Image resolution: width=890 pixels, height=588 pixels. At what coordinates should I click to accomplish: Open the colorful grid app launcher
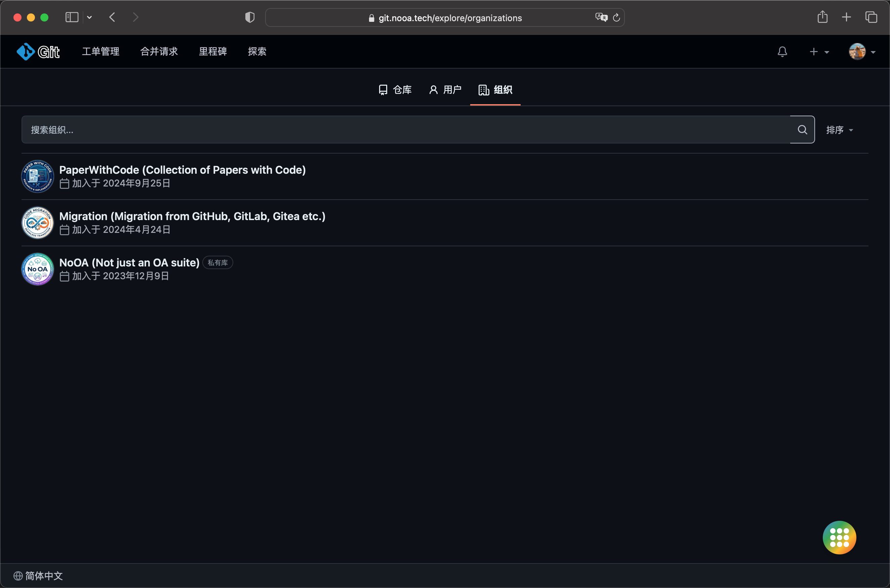point(839,537)
